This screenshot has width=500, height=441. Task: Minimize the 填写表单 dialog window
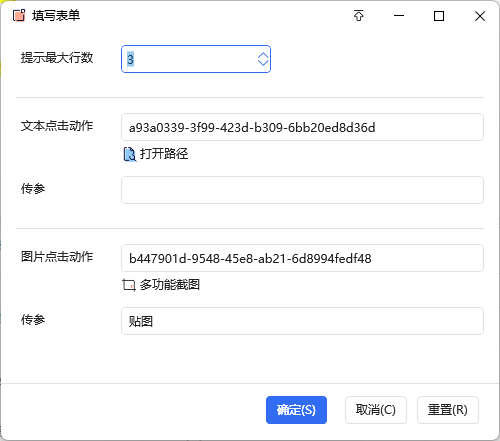pos(399,16)
